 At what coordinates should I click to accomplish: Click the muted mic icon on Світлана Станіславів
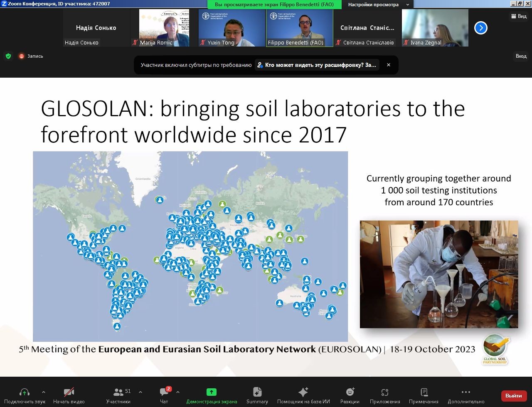pyautogui.click(x=338, y=42)
